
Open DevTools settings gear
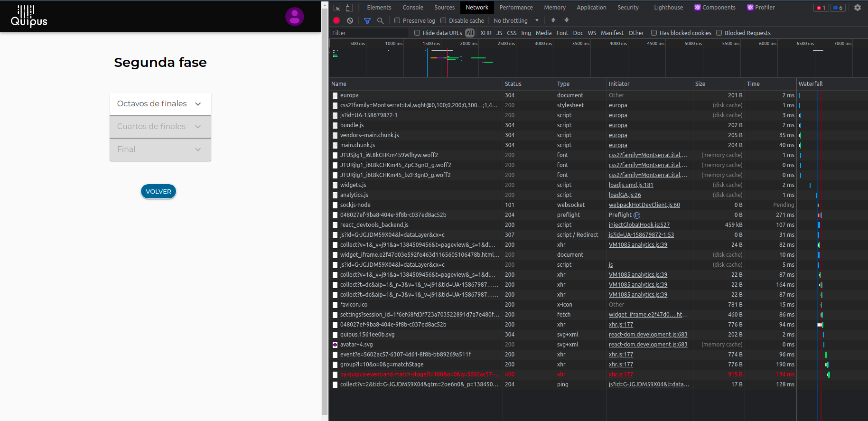(857, 8)
